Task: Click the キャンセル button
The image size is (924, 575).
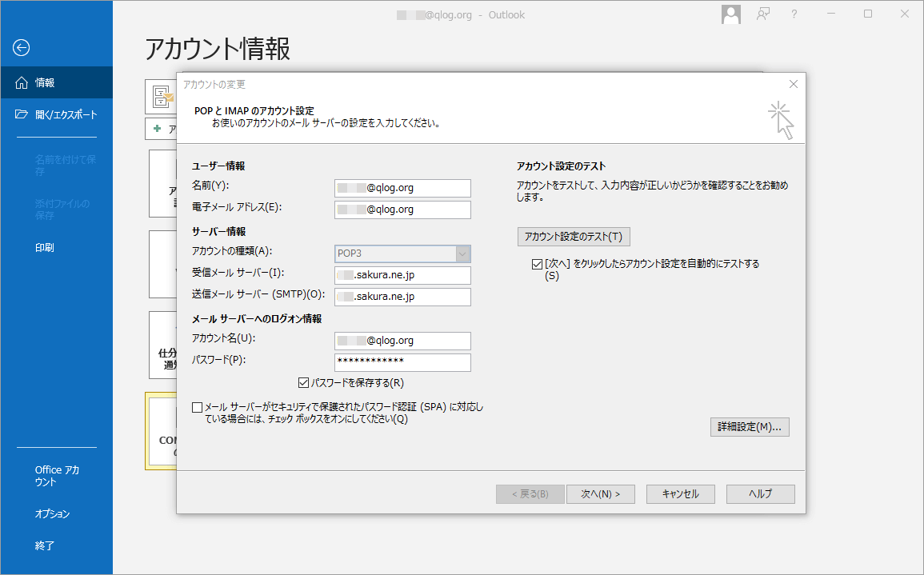Action: point(681,493)
